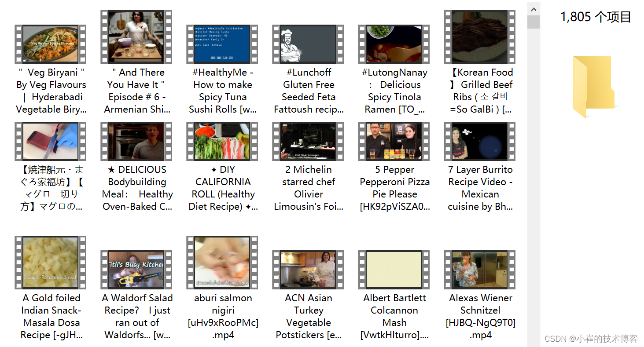Click the 'And There You Have It' Episode 6 video thumbnail

(136, 37)
